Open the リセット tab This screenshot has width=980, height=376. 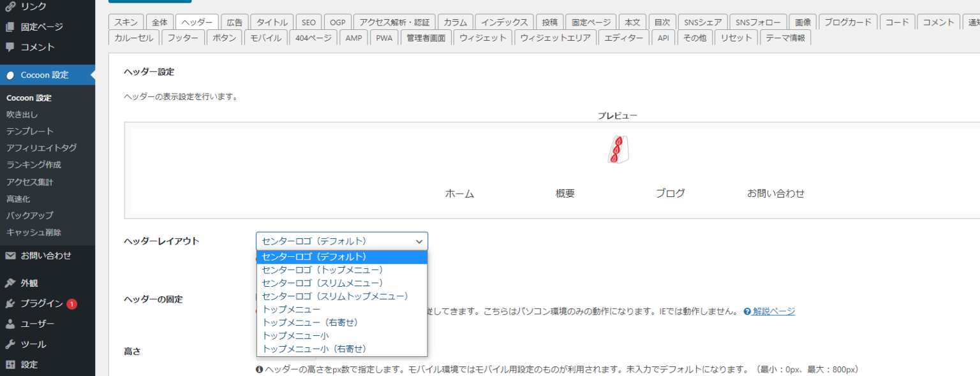[735, 37]
